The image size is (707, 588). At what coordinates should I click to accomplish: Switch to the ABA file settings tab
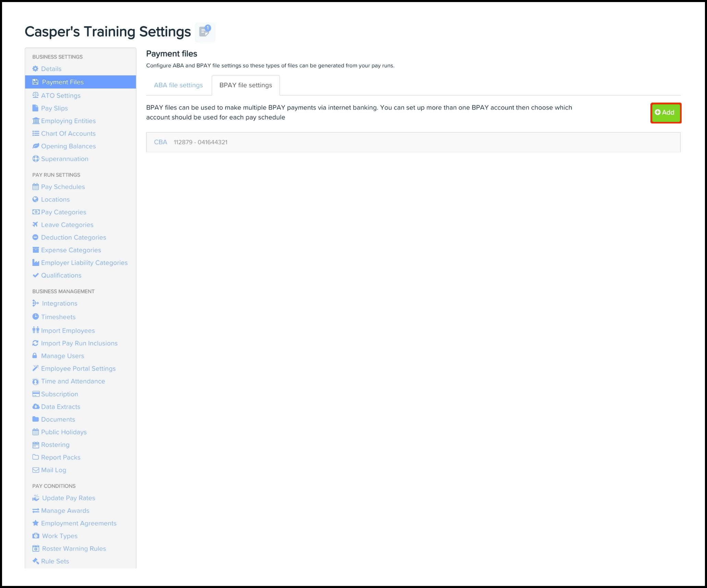tap(178, 85)
